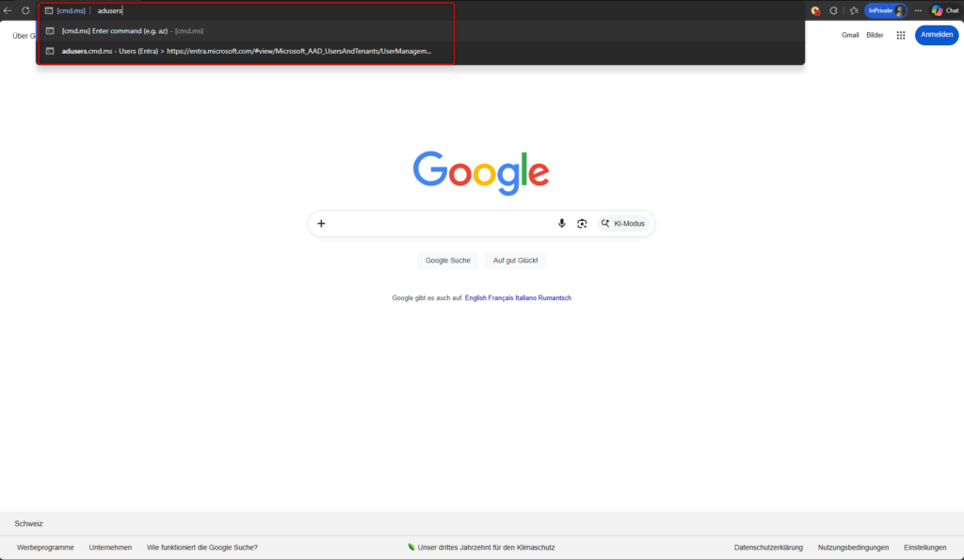Open the Gmail link

(850, 35)
